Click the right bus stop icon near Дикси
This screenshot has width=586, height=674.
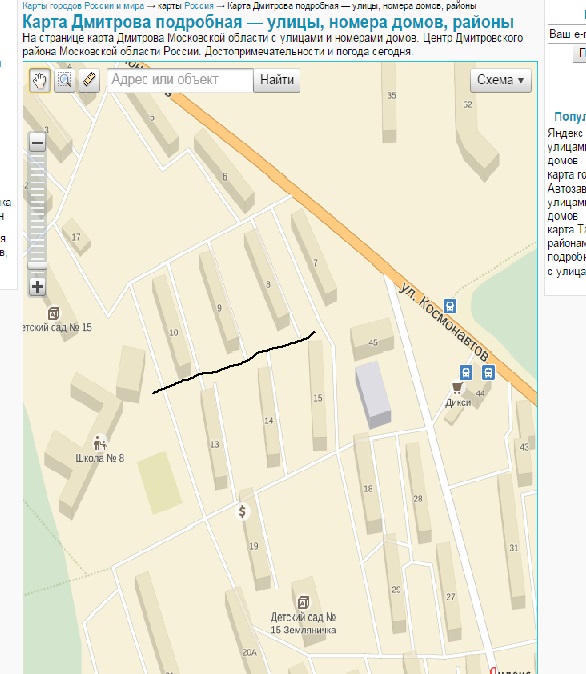pos(488,372)
